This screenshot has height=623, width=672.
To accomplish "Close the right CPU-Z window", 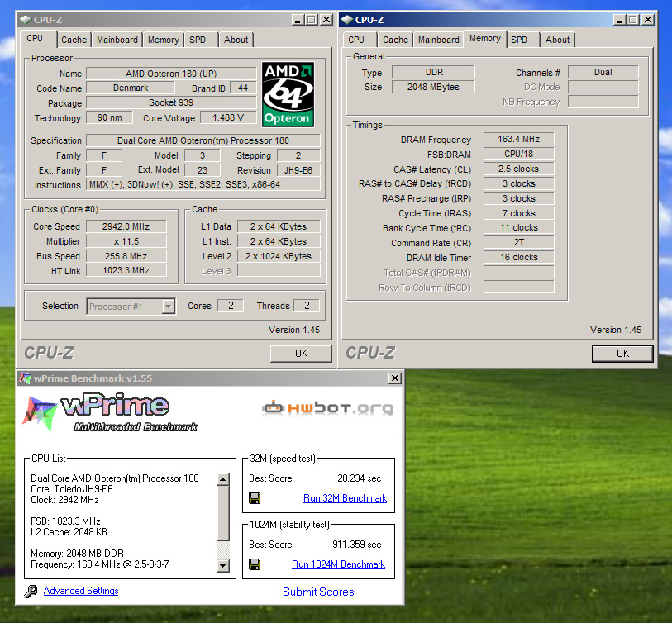I will click(x=648, y=20).
